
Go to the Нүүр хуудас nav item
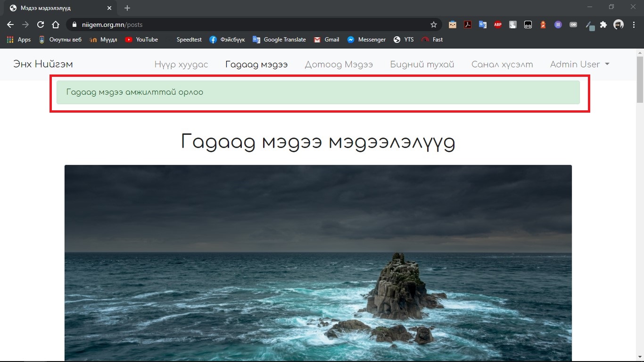click(x=181, y=65)
